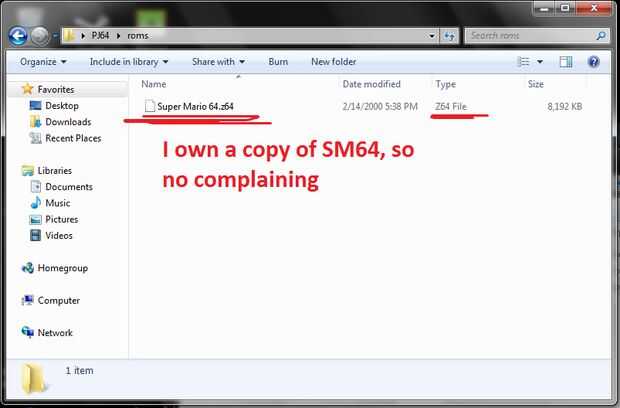This screenshot has width=620, height=408.
Task: Sort by Name column header
Action: (x=153, y=84)
